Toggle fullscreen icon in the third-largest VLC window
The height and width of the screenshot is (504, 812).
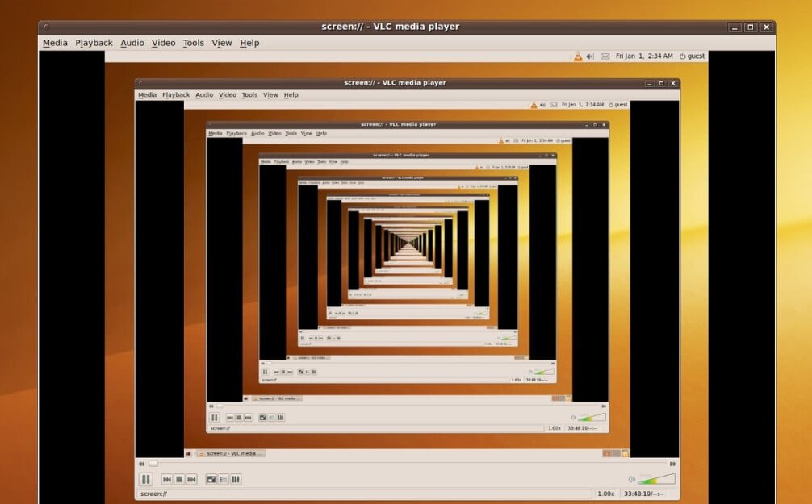tap(262, 418)
